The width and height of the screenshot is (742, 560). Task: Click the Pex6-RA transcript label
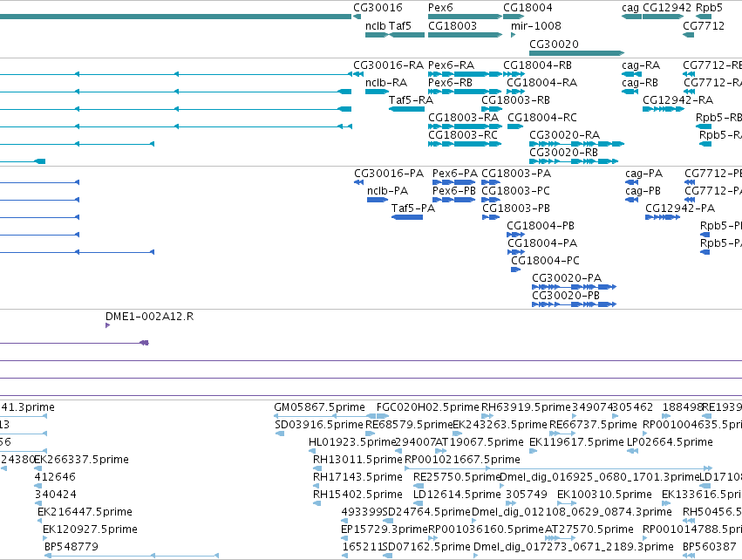(451, 65)
